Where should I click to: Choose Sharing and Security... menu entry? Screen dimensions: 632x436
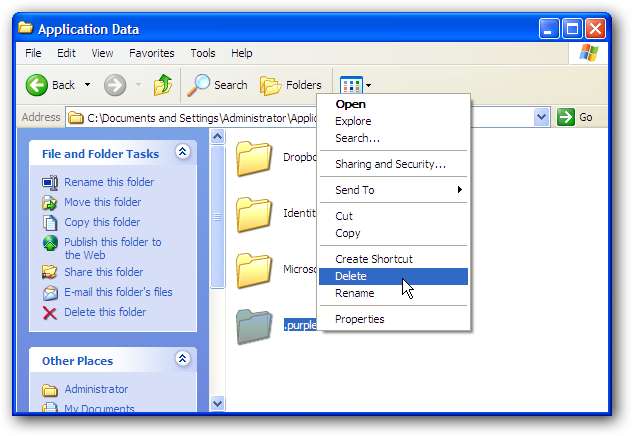tap(393, 164)
